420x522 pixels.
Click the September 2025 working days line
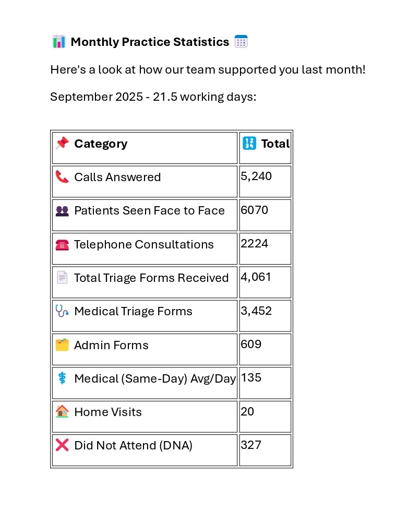(x=153, y=97)
